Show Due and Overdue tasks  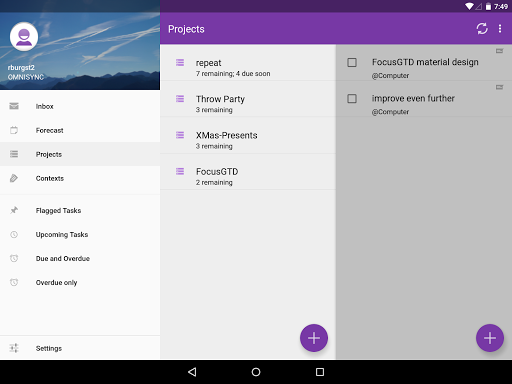tap(80, 259)
